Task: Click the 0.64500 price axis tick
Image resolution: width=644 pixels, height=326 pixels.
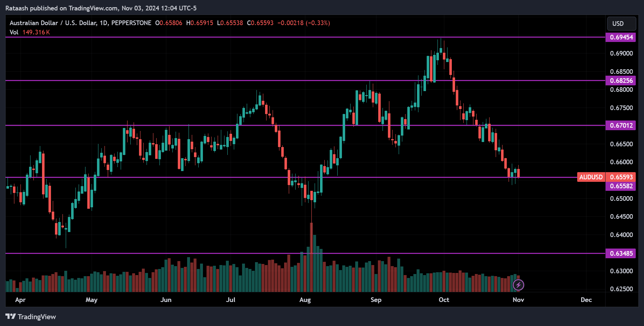Action: [621, 217]
